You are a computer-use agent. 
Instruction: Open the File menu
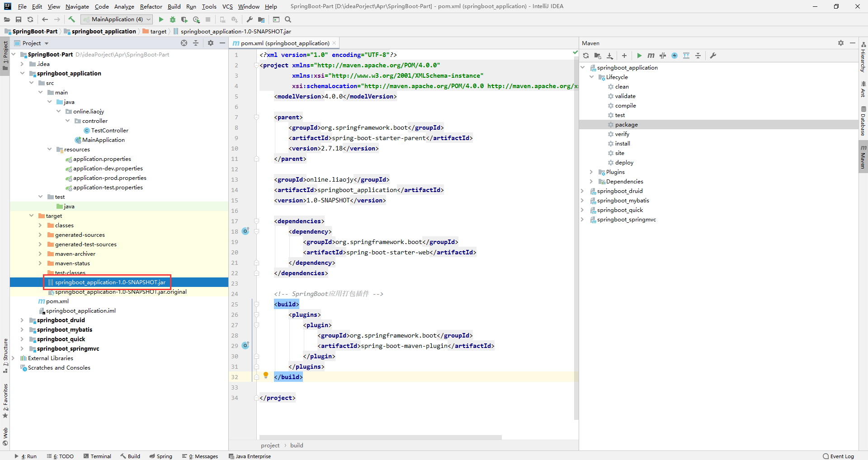point(22,6)
